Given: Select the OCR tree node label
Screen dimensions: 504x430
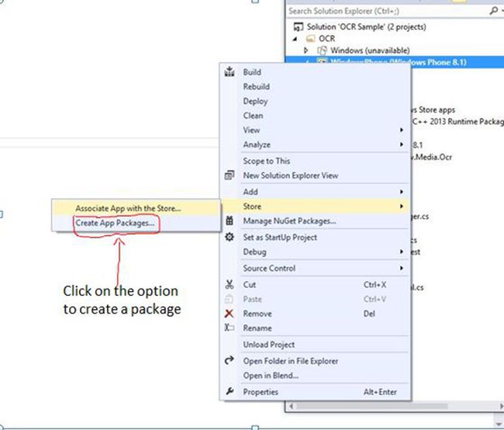Looking at the screenshot, I should click(x=326, y=39).
